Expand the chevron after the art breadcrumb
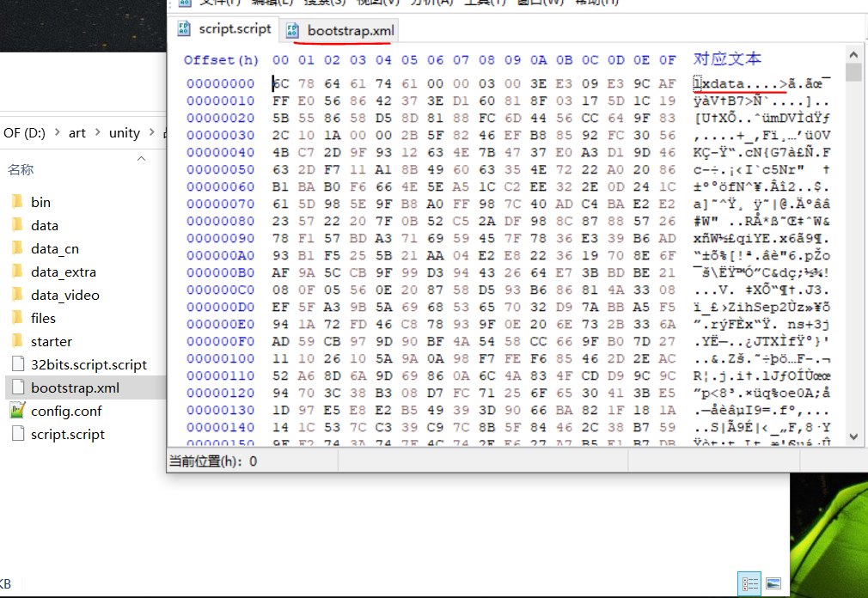The width and height of the screenshot is (868, 598). coord(98,132)
